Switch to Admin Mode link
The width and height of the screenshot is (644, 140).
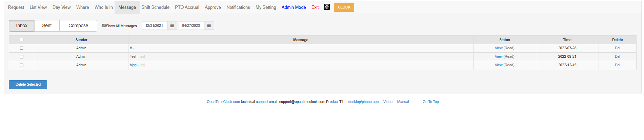pyautogui.click(x=294, y=7)
